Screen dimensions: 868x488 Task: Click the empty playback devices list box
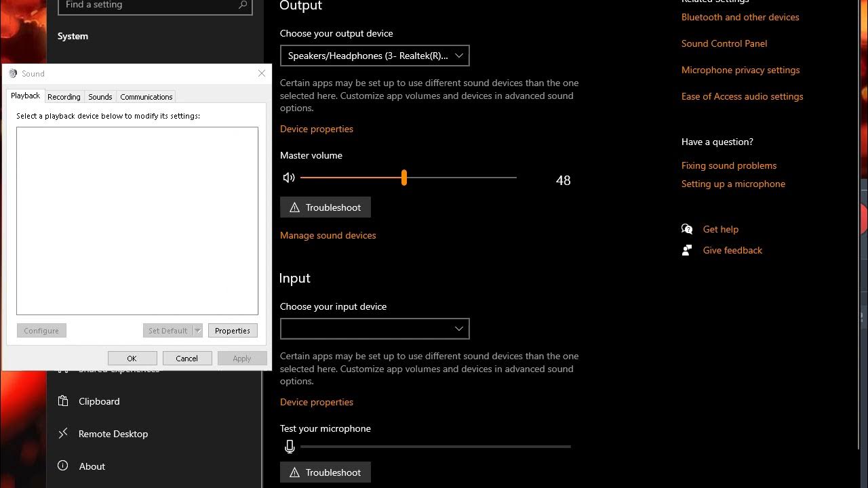point(137,221)
